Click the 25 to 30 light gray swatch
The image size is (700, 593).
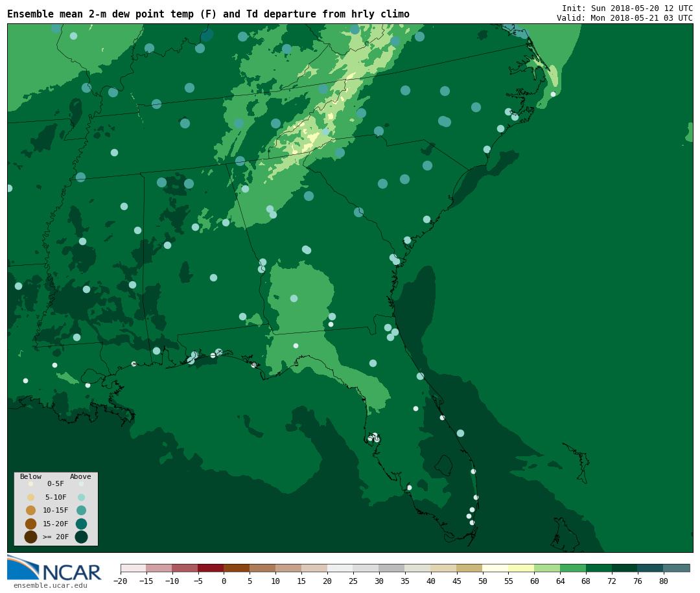(366, 568)
